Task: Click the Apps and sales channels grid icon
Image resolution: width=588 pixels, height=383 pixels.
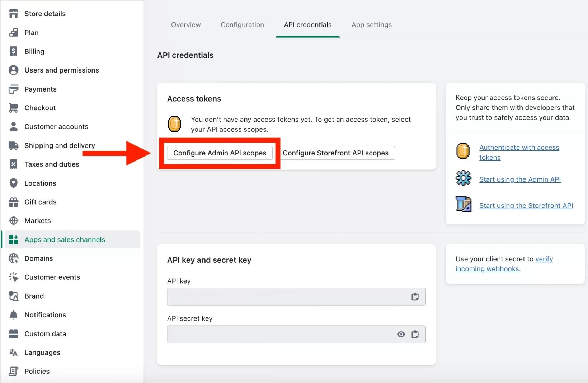Action: [13, 239]
